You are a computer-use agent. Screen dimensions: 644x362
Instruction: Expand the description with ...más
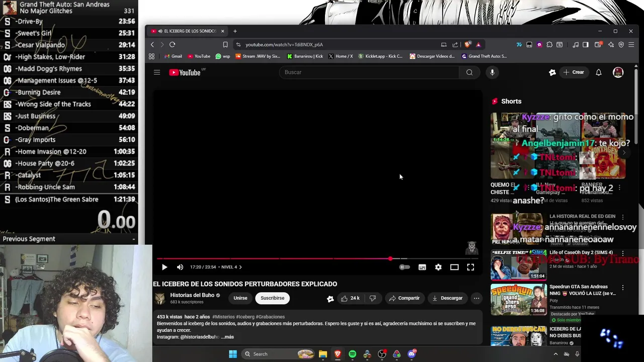(227, 337)
